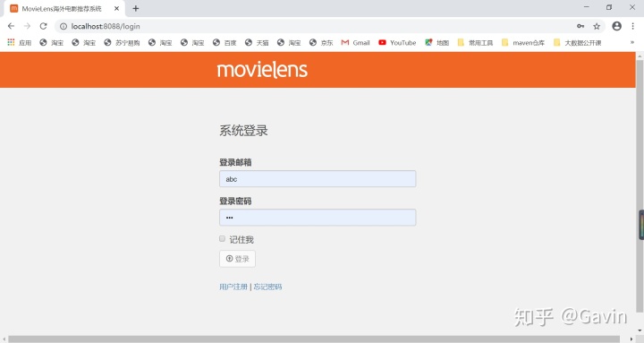Open the 应用 apps shortcut
The width and height of the screenshot is (644, 343).
pos(20,42)
